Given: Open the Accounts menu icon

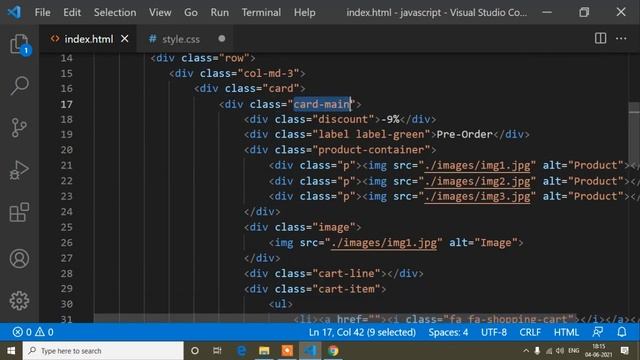Looking at the screenshot, I should [19, 258].
